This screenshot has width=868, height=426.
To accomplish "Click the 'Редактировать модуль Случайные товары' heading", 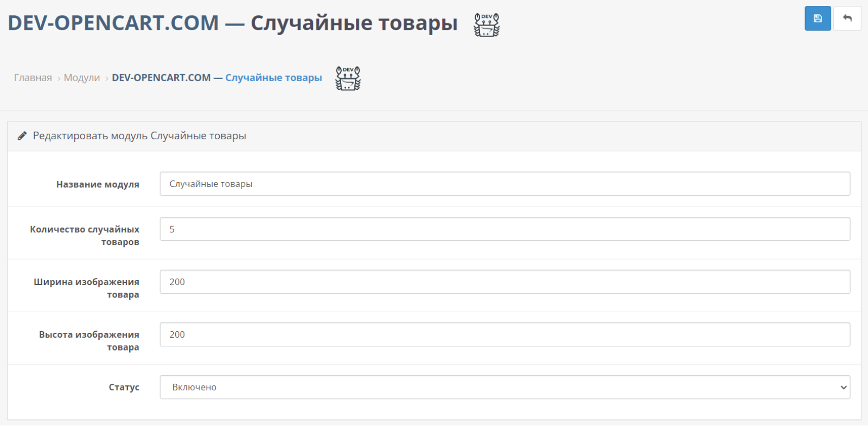I will [139, 135].
